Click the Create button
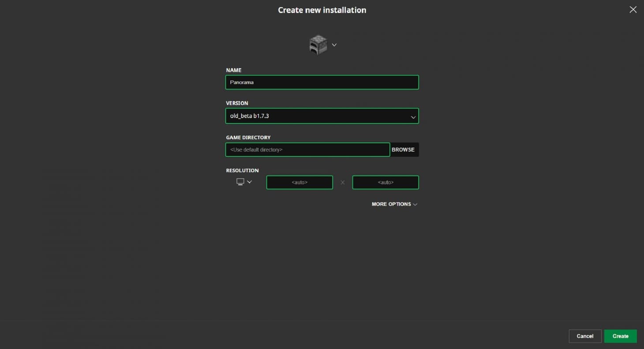 (x=620, y=336)
